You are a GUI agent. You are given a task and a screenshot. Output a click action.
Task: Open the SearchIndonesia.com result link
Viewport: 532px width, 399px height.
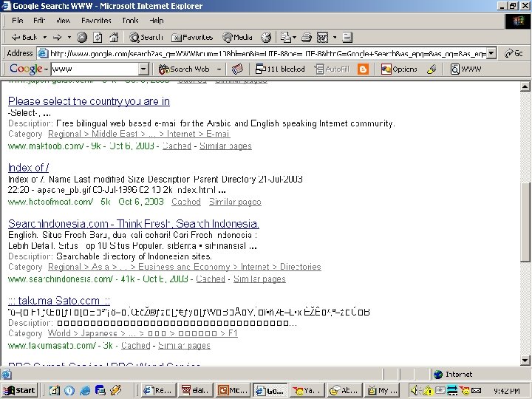[134, 224]
